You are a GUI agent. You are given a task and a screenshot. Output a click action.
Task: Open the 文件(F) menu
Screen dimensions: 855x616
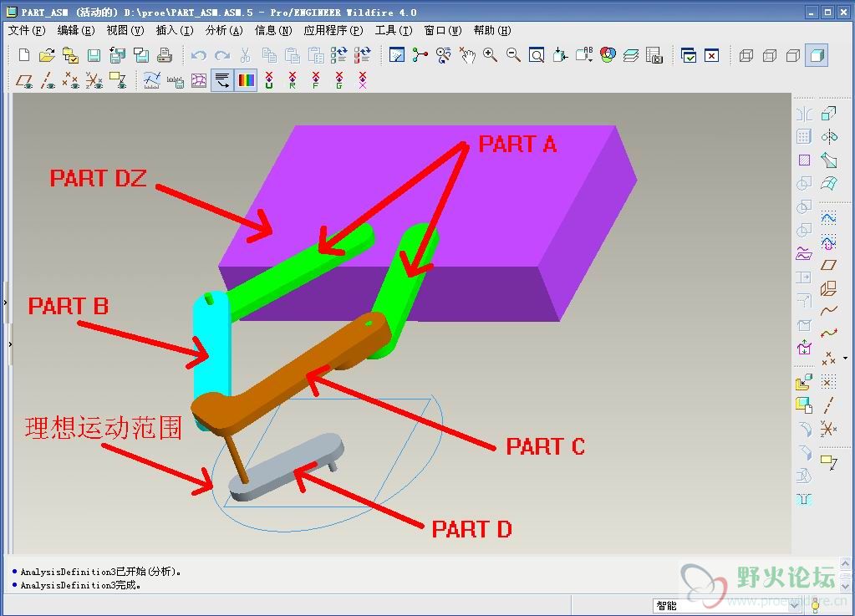pos(26,31)
